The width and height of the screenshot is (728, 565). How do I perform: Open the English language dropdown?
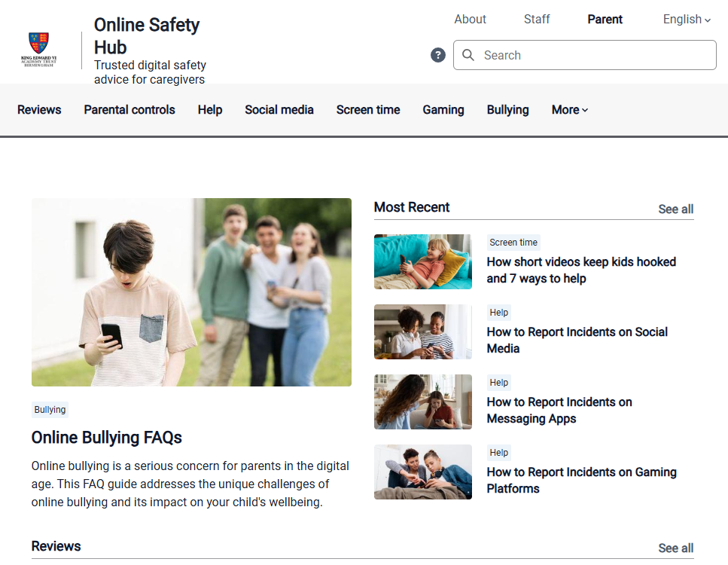tap(687, 20)
